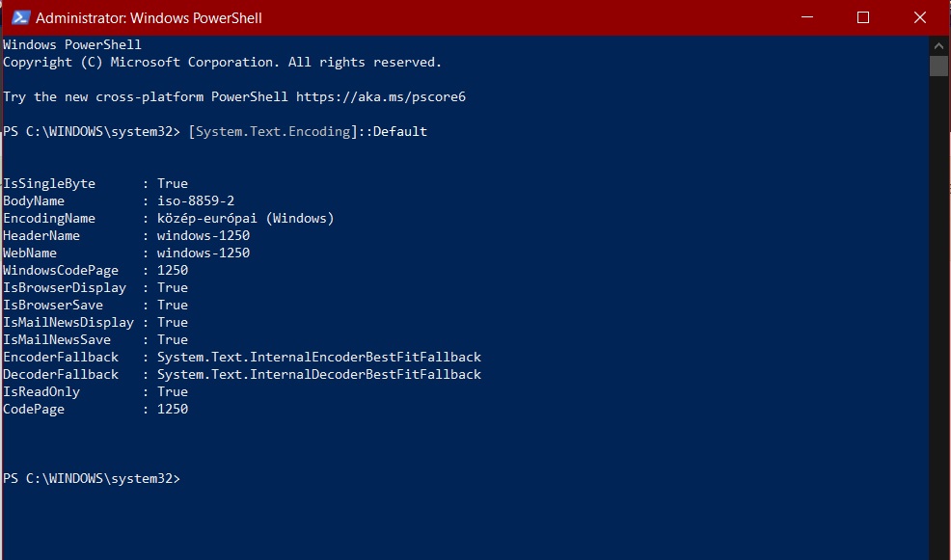This screenshot has width=951, height=560.
Task: Open the PowerShell icon system menu
Action: point(20,17)
